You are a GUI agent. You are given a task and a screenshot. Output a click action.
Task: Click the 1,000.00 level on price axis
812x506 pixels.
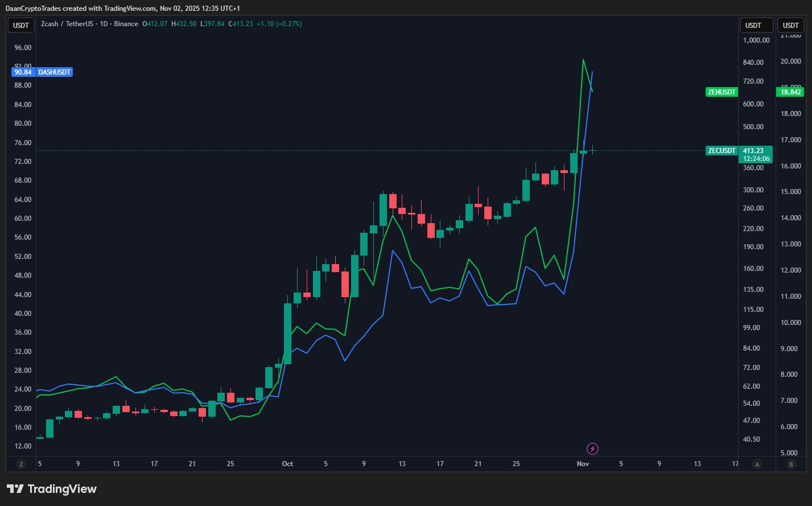(x=756, y=40)
